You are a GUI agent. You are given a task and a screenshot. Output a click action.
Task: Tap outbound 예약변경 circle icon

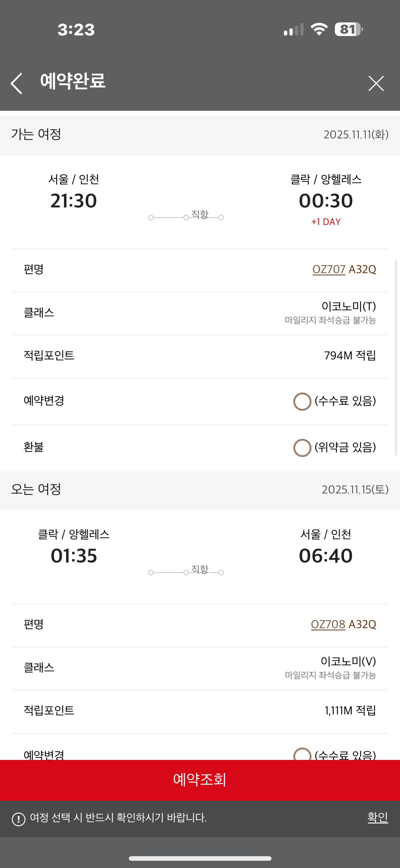tap(302, 401)
